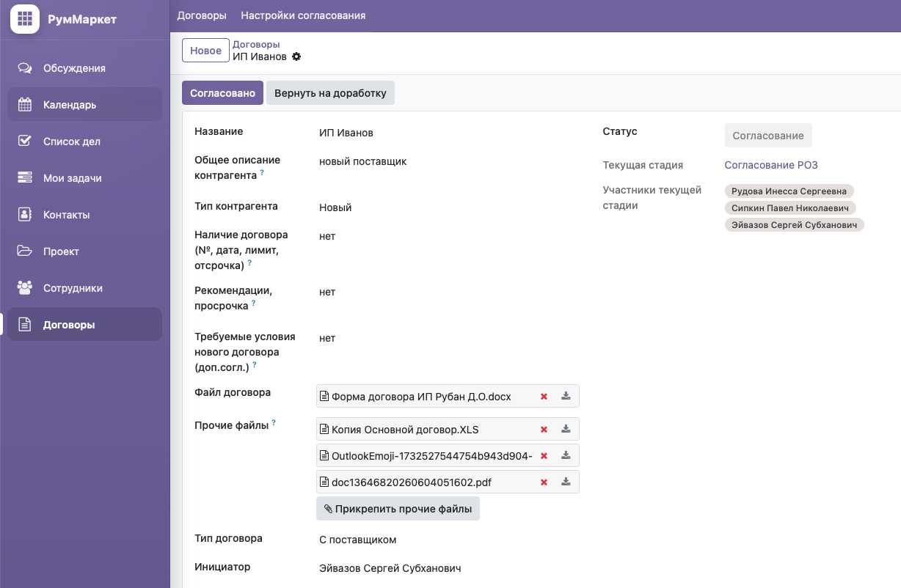
Task: Show help tooltip for Прочие файлы
Action: tap(274, 422)
